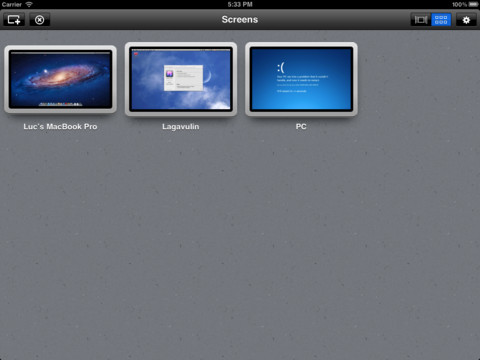Select the "Luc's MacBook Pro" label
Viewport: 480px width, 360px height.
click(x=60, y=127)
